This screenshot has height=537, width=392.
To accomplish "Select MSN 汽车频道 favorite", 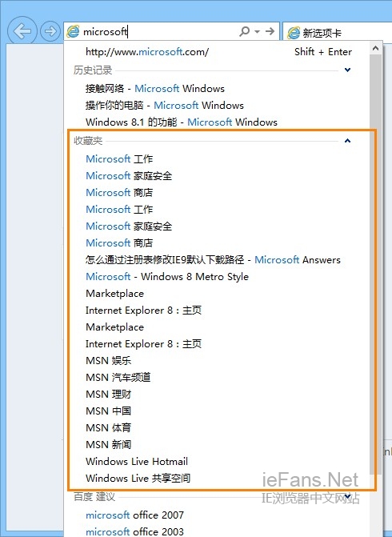I will 118,377.
